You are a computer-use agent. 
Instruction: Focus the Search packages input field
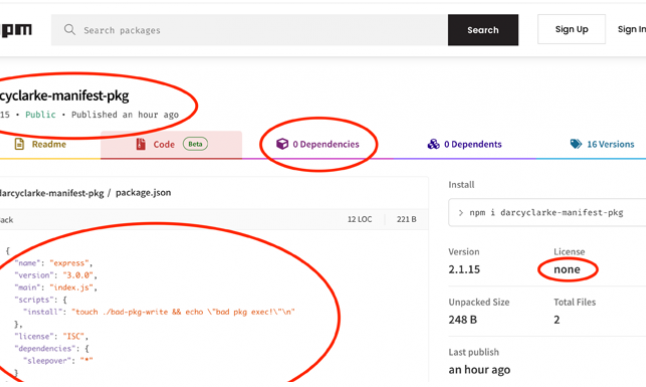[249, 30]
